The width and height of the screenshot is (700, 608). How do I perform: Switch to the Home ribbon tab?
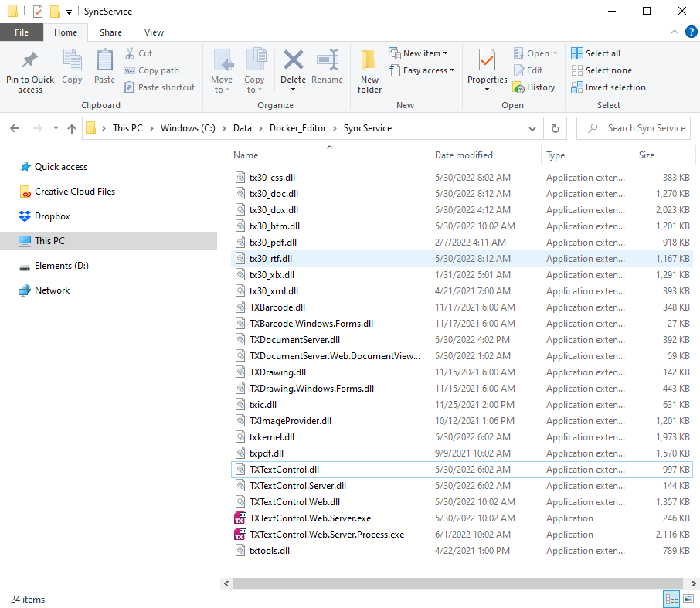(66, 32)
